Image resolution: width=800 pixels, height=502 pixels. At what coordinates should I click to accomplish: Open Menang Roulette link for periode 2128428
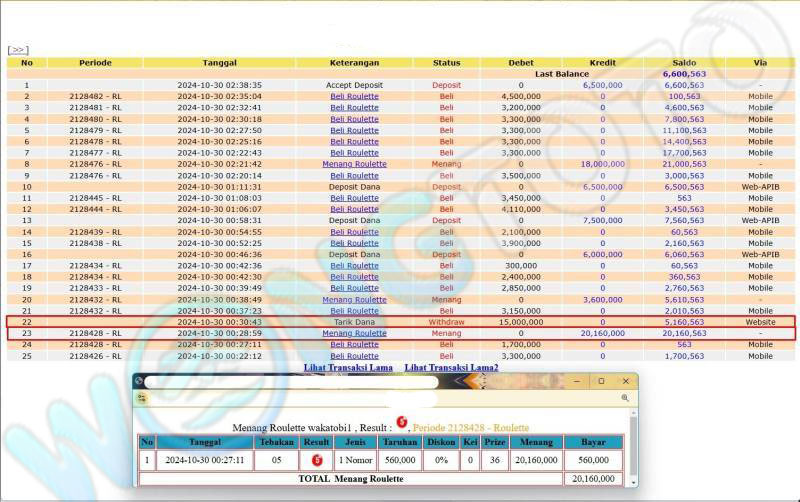coord(354,333)
